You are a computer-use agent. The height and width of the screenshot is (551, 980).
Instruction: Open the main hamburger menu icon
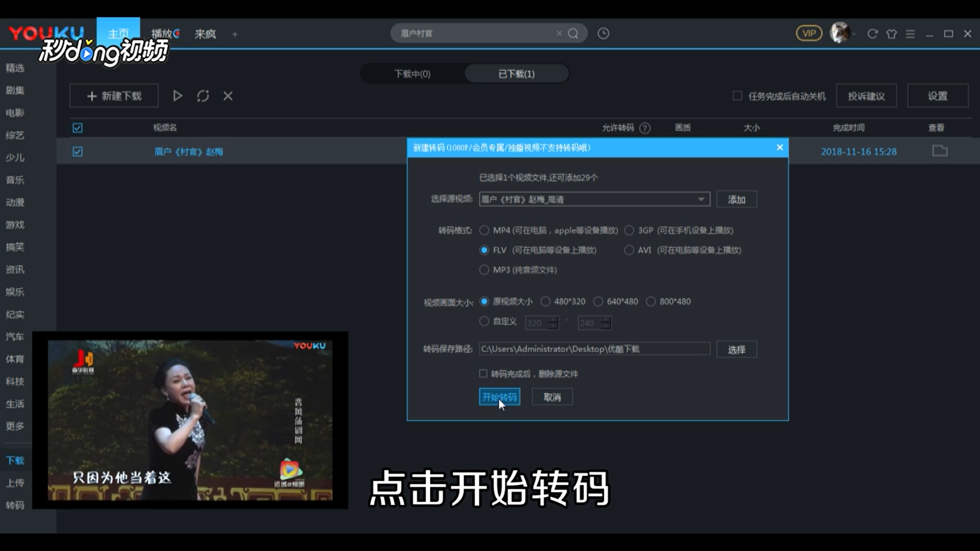(x=910, y=33)
